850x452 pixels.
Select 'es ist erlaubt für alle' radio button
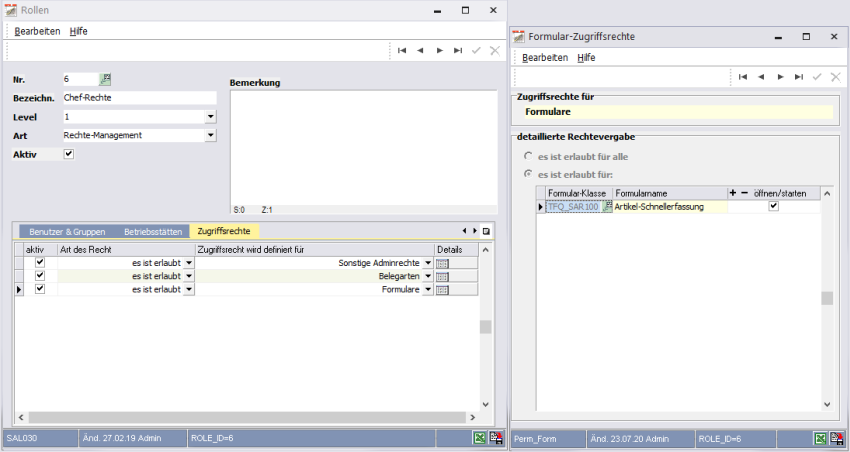tap(529, 157)
